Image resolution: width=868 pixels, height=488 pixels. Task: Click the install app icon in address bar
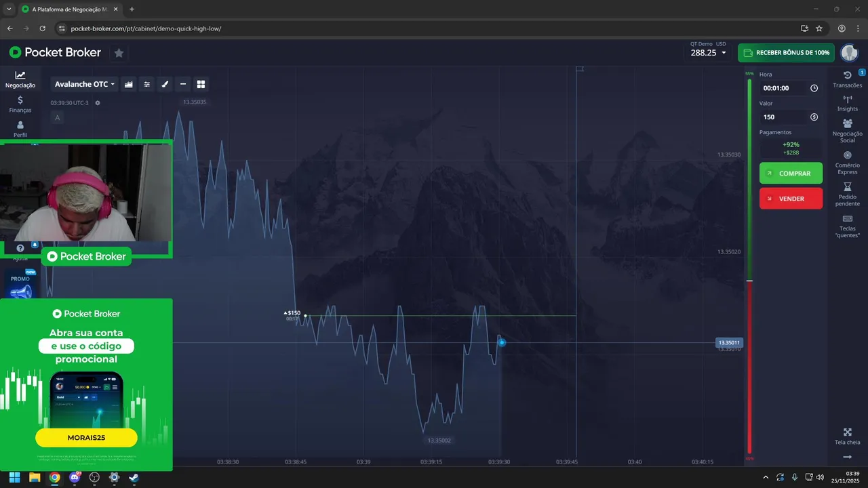pyautogui.click(x=804, y=28)
